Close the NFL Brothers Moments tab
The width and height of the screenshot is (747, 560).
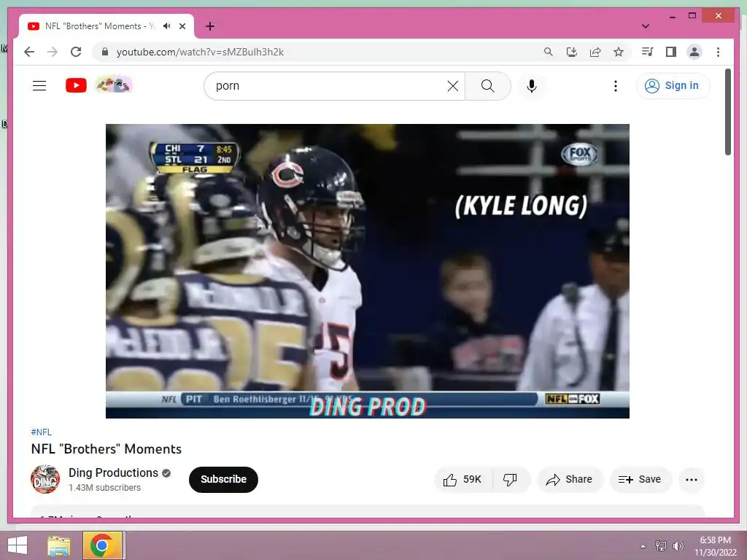[182, 26]
